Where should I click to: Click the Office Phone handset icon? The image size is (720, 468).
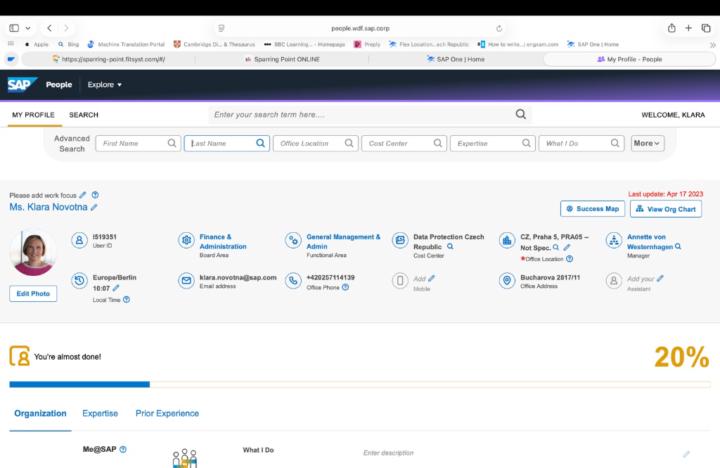click(x=293, y=281)
